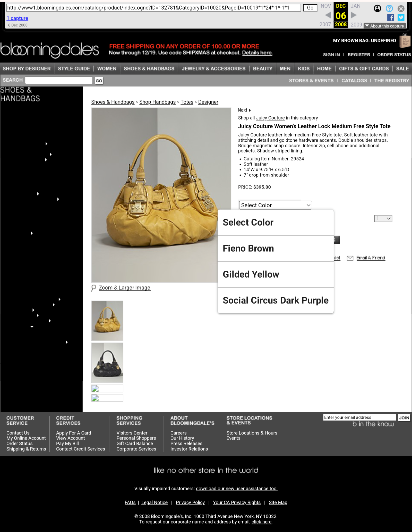Open Men menu
The width and height of the screenshot is (412, 532).
point(285,68)
